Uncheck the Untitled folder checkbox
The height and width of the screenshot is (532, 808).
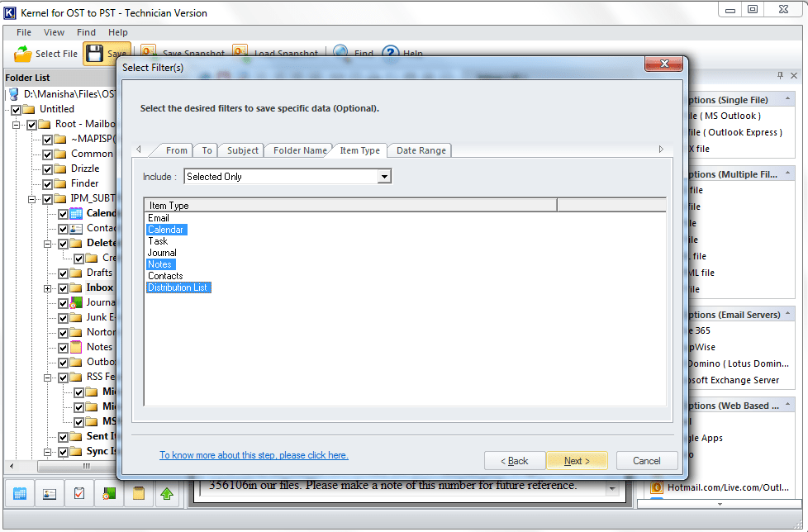click(16, 110)
